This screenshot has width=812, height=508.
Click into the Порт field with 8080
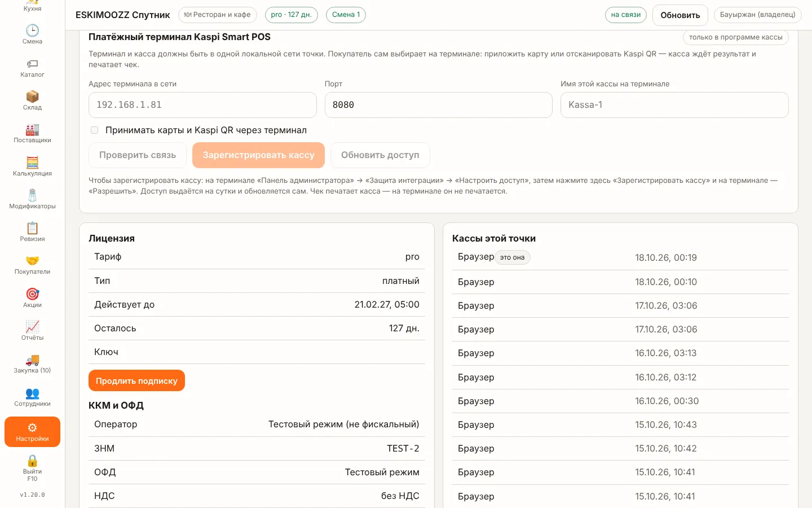pyautogui.click(x=438, y=105)
